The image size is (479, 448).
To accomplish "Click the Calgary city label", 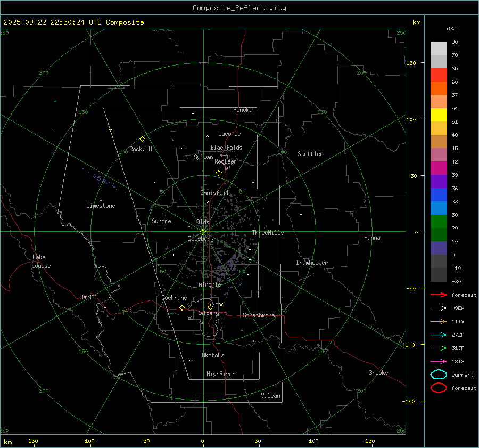I will pos(207,314).
